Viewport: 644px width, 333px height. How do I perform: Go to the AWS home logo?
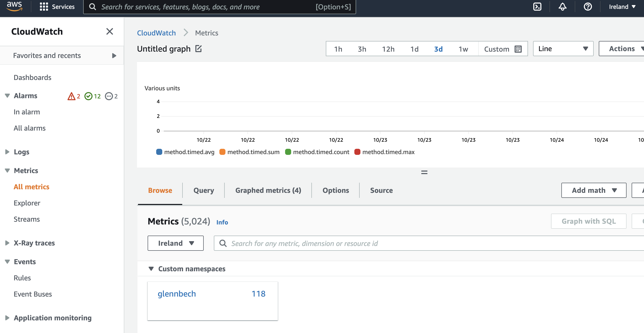click(14, 6)
